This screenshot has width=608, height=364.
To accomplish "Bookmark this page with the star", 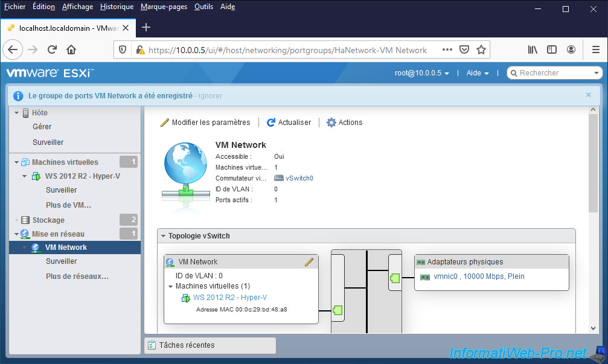I will click(481, 49).
